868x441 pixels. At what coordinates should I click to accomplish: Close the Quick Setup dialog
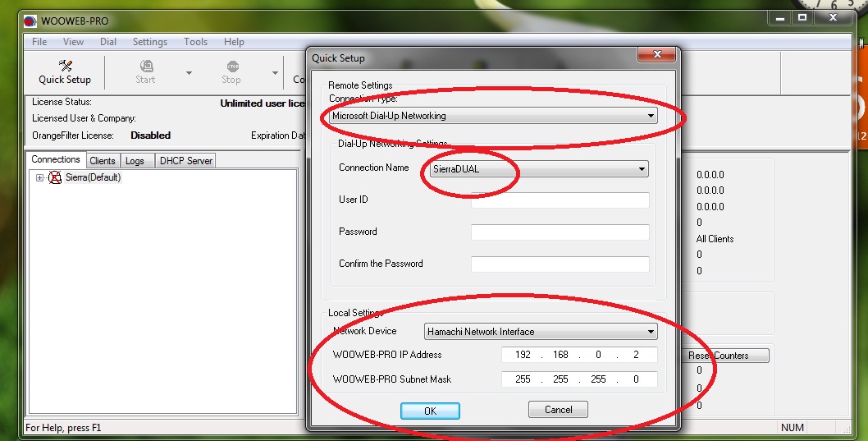click(x=657, y=54)
